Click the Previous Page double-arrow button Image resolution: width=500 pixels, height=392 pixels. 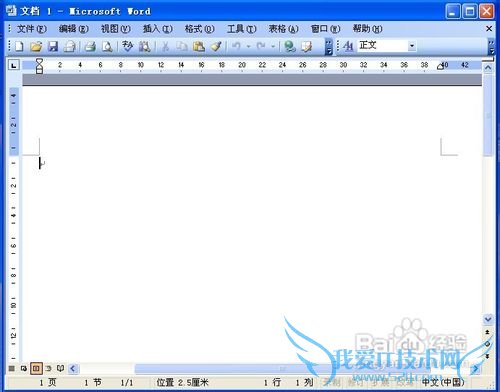(488, 332)
